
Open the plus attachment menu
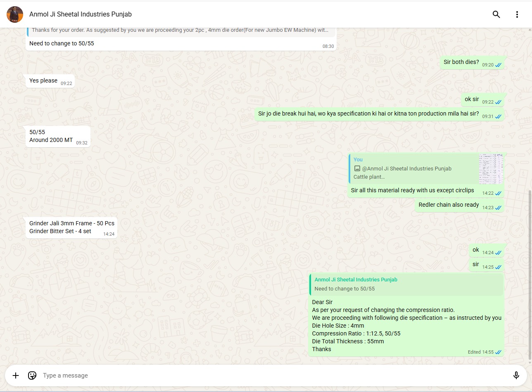click(16, 375)
